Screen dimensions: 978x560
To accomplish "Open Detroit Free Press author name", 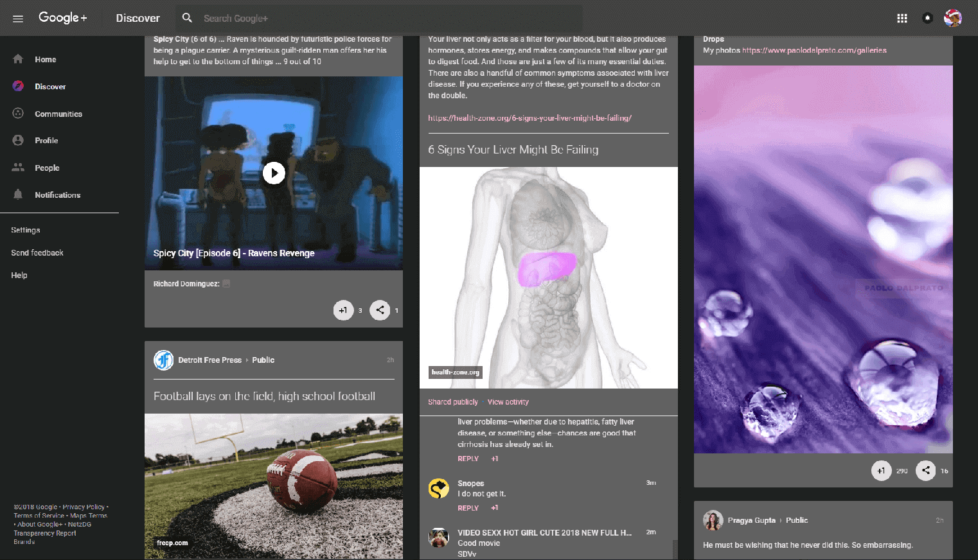I will pyautogui.click(x=209, y=360).
